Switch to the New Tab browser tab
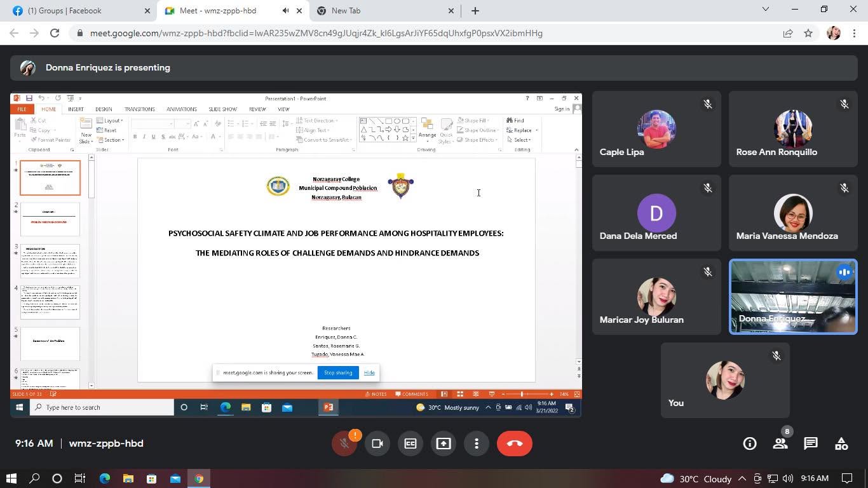The image size is (868, 488). tap(385, 11)
